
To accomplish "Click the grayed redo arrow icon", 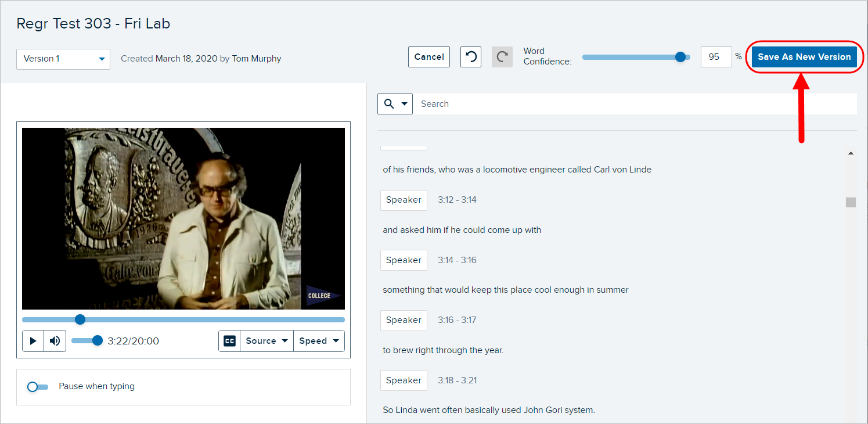I will pyautogui.click(x=502, y=57).
